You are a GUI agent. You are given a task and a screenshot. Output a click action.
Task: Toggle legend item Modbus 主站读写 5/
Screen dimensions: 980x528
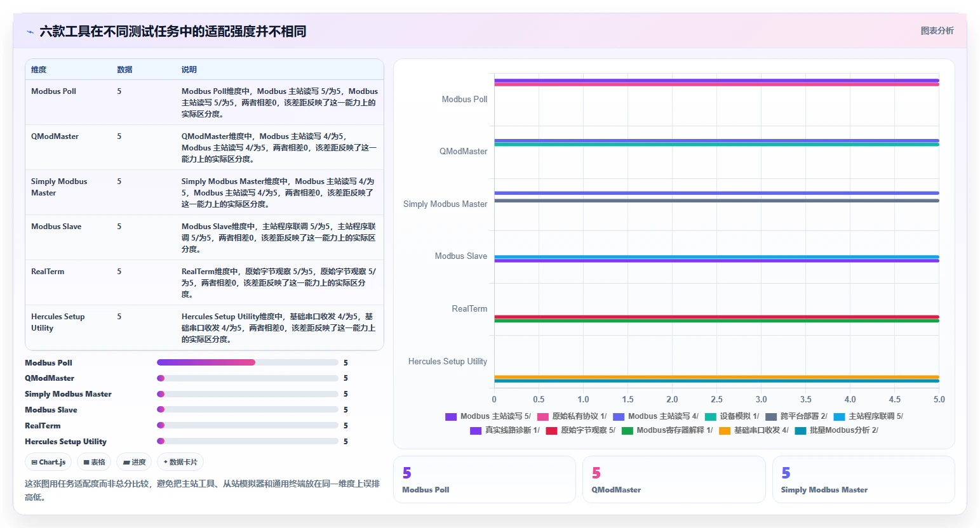488,416
